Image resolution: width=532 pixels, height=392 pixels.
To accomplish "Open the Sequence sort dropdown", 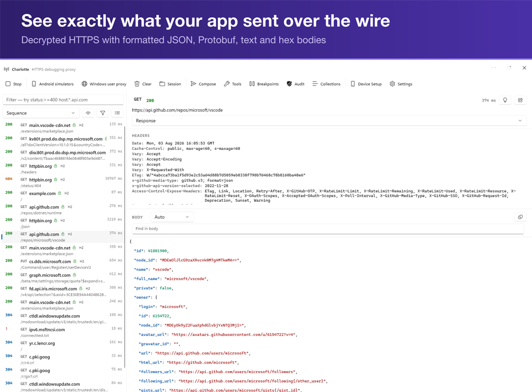I will pyautogui.click(x=41, y=113).
